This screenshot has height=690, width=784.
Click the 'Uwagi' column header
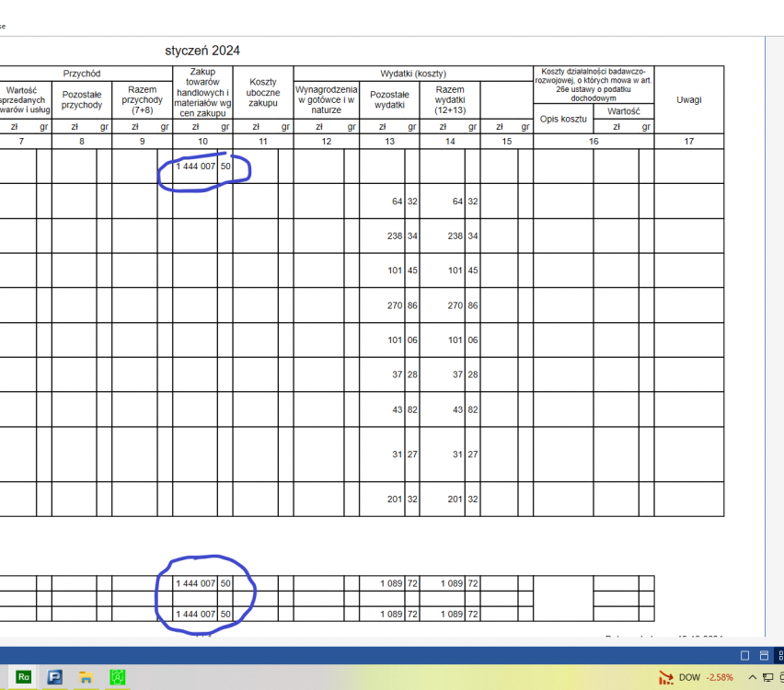[x=688, y=99]
